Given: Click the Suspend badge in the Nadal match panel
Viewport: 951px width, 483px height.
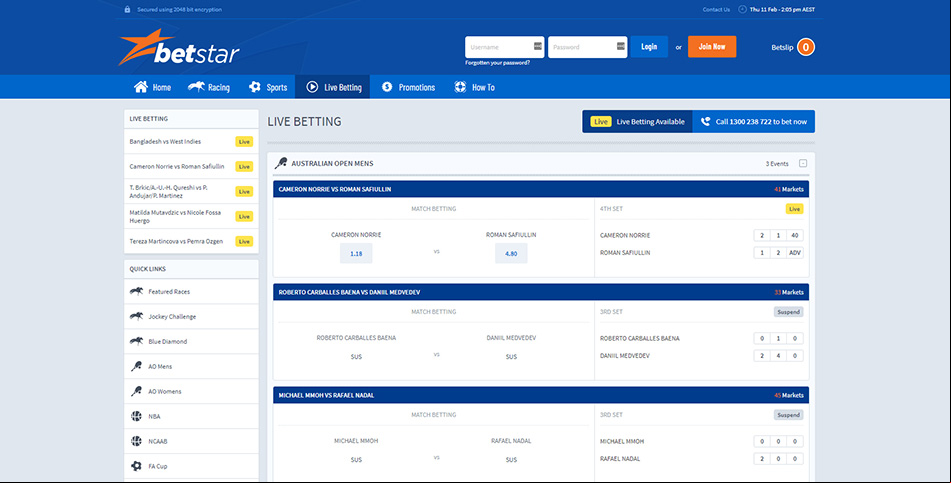Looking at the screenshot, I should coord(788,415).
